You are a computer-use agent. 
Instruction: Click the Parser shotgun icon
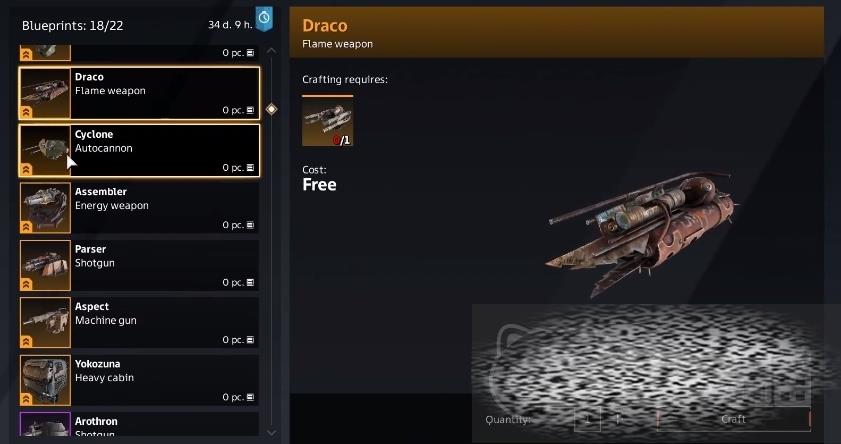(45, 265)
